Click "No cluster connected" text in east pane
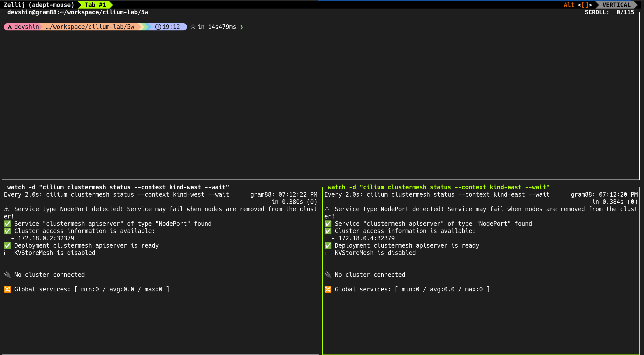Image resolution: width=644 pixels, height=355 pixels. [x=370, y=275]
